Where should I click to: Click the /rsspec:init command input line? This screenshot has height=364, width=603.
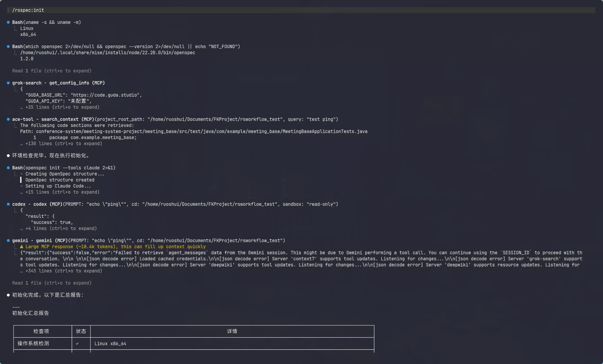tap(28, 10)
